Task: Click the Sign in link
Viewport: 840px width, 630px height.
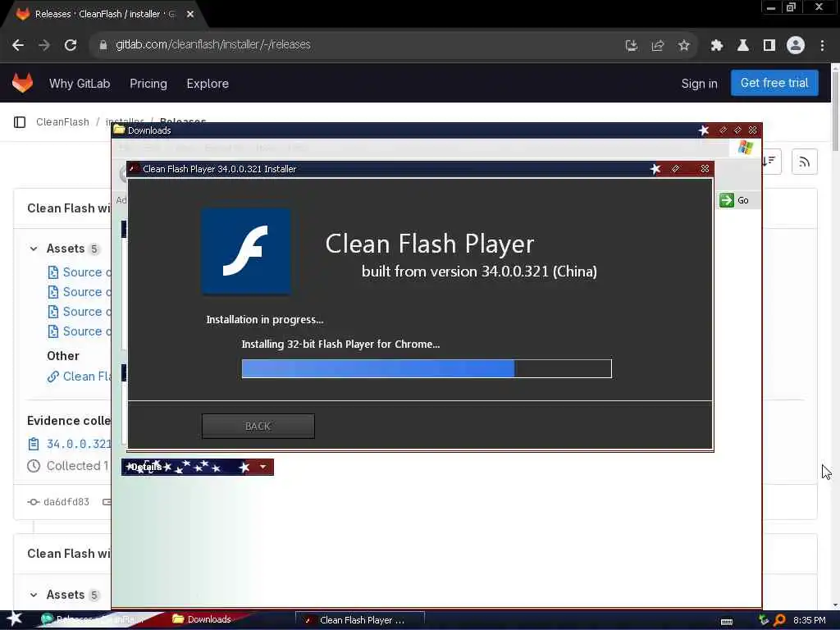Action: pyautogui.click(x=699, y=84)
